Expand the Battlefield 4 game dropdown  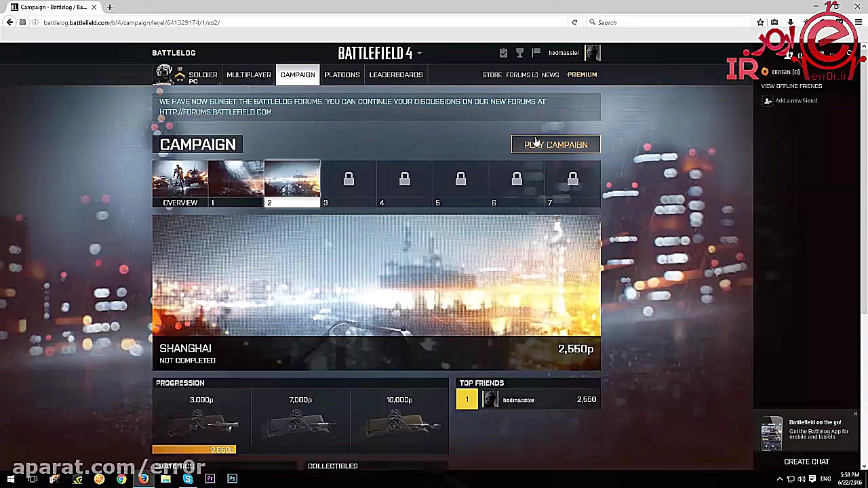pos(420,54)
